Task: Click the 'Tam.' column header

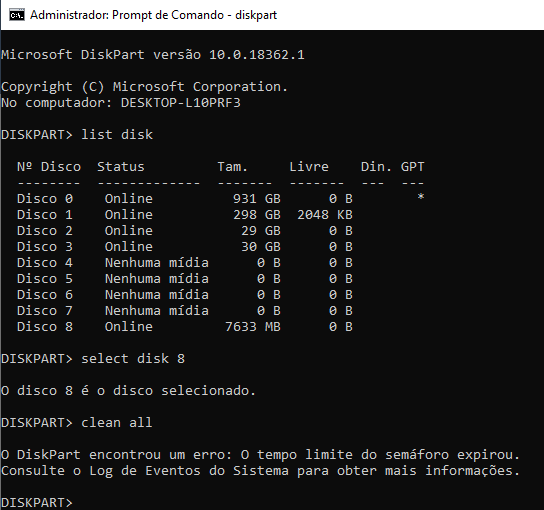Action: [232, 167]
